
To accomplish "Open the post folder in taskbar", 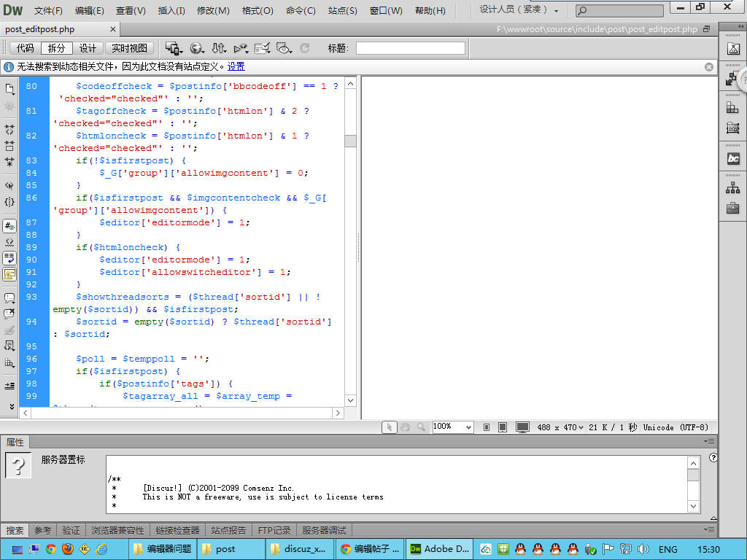I will (x=231, y=549).
